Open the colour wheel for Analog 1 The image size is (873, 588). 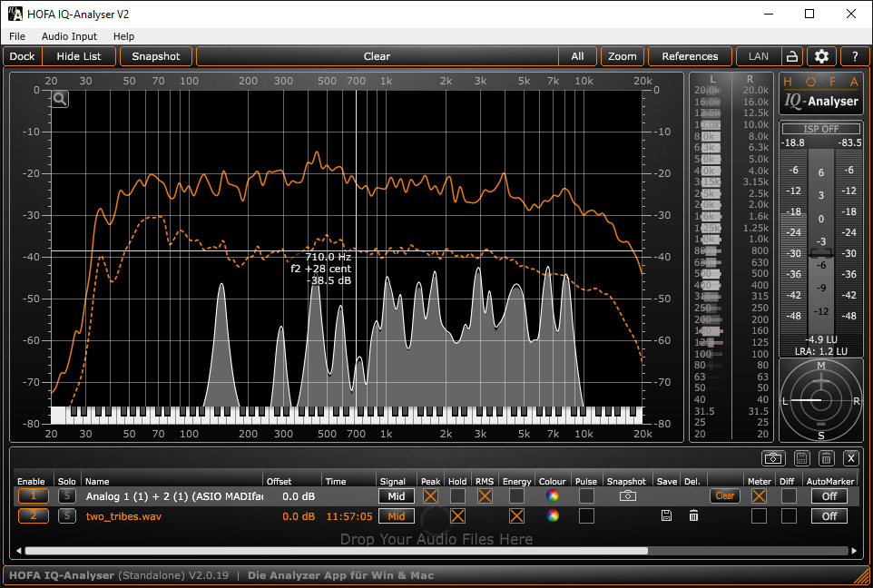click(552, 496)
